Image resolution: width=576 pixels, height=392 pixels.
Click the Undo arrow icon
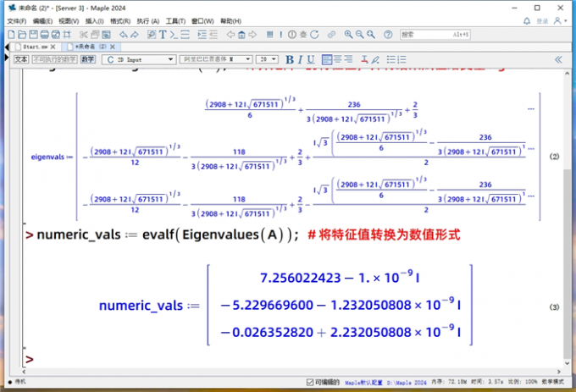point(122,35)
